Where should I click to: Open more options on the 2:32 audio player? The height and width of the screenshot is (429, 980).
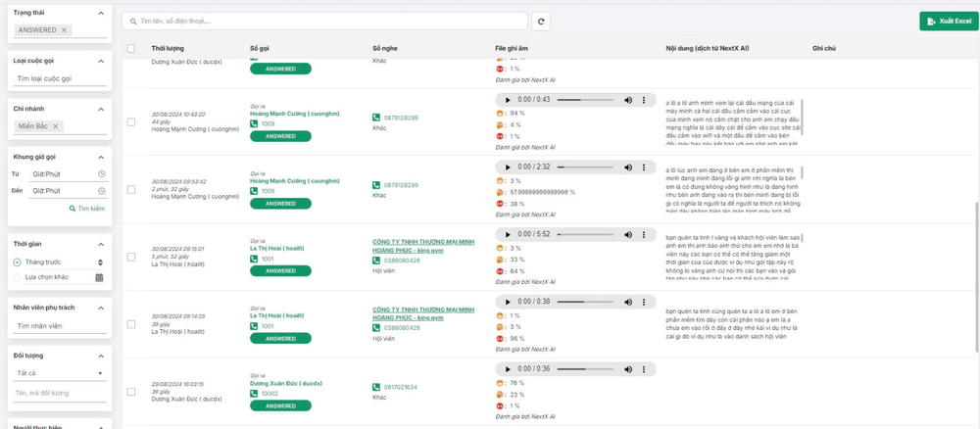pyautogui.click(x=643, y=167)
